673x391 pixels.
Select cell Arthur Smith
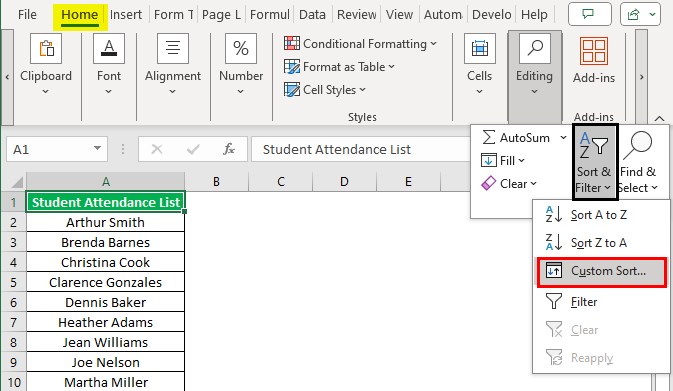pos(106,222)
